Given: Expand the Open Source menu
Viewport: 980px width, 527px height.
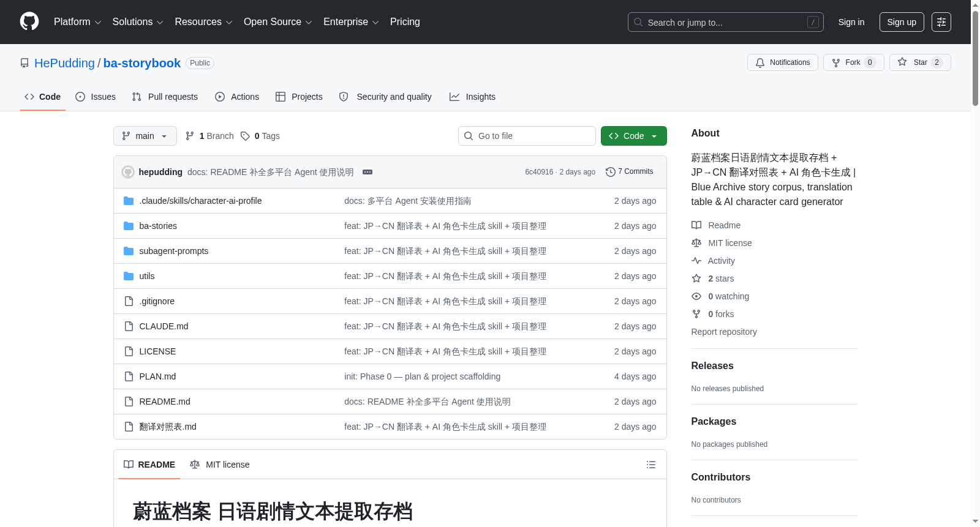Looking at the screenshot, I should [x=278, y=22].
